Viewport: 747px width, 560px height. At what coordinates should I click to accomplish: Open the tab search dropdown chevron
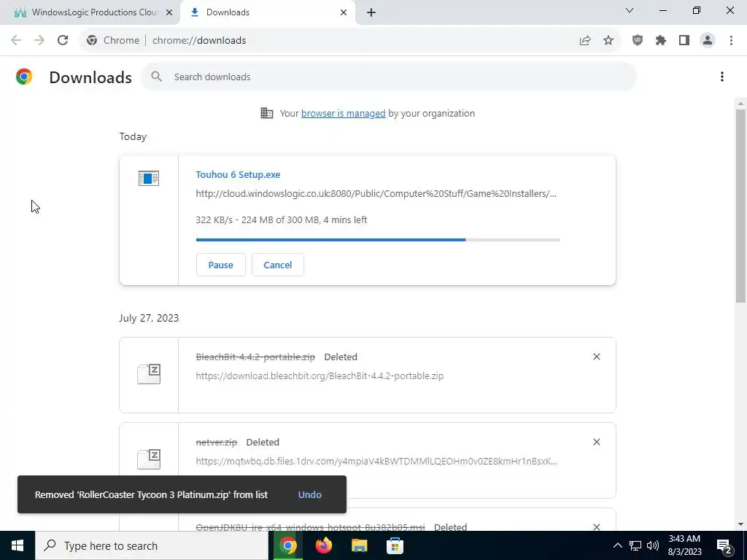(x=630, y=10)
